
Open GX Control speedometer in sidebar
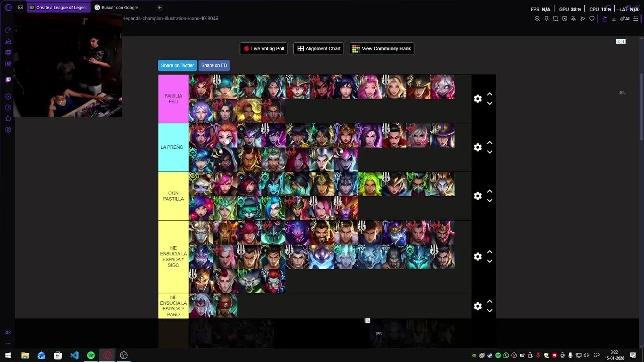click(8, 31)
